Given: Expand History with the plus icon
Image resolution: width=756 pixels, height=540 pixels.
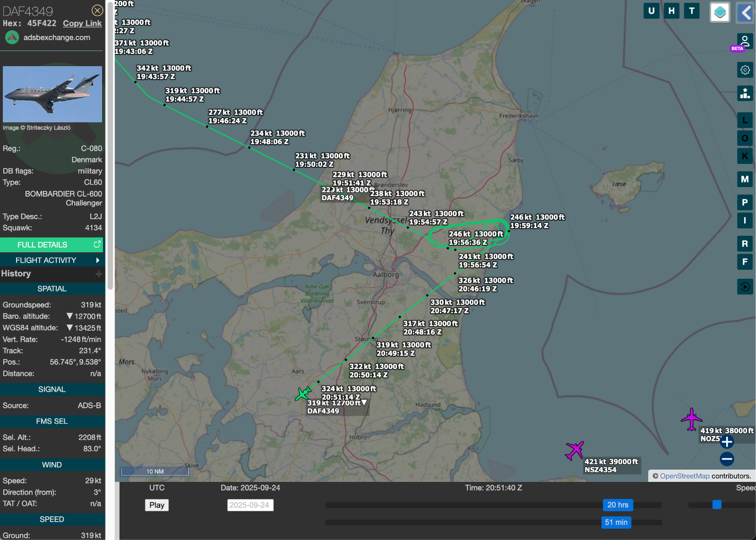Looking at the screenshot, I should [x=99, y=274].
